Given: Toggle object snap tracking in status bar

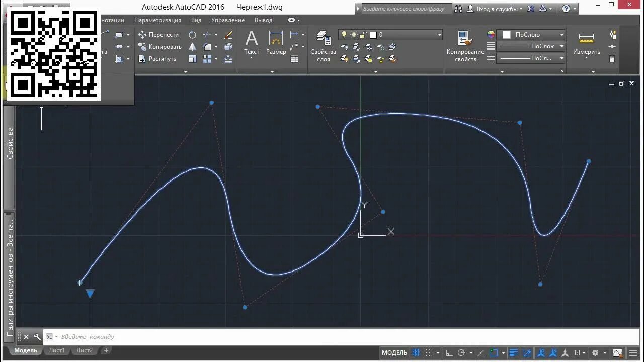Looking at the screenshot, I should (482, 353).
